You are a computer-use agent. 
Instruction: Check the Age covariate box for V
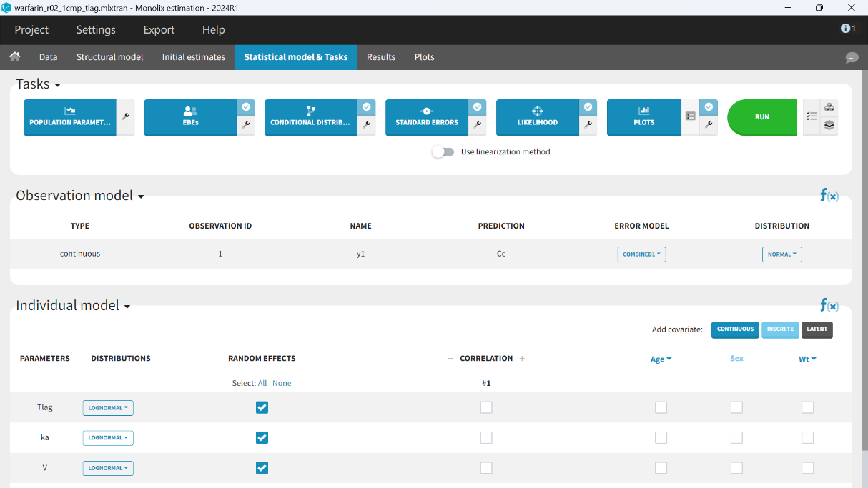[x=661, y=467]
